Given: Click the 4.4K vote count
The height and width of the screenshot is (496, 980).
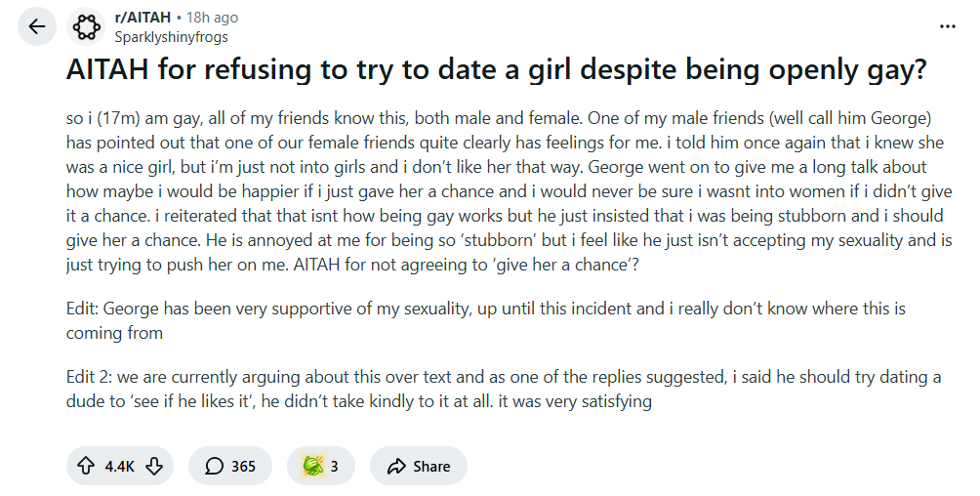Looking at the screenshot, I should tap(119, 467).
